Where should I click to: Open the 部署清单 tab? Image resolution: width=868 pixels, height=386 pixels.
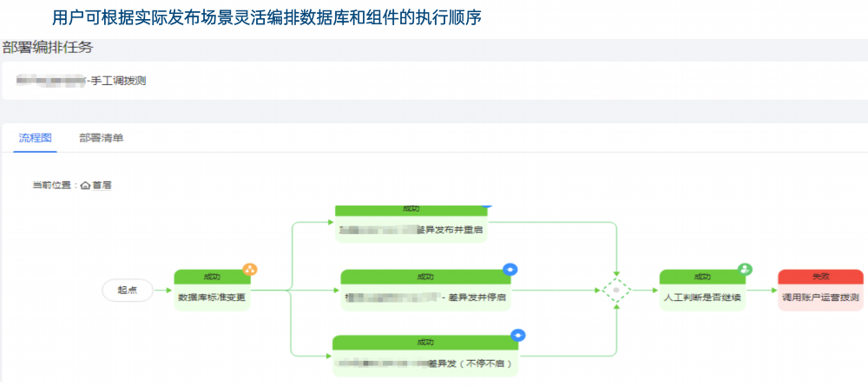[x=102, y=138]
